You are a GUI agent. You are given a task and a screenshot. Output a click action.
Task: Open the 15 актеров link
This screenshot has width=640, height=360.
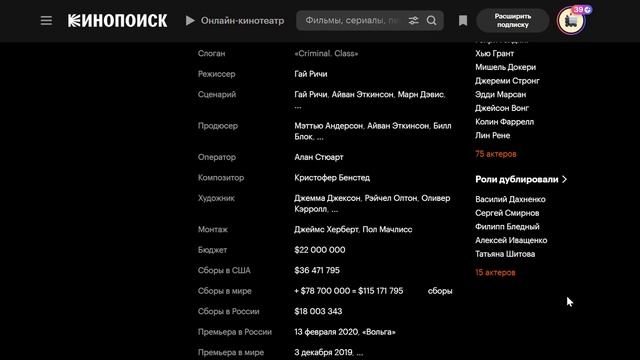pyautogui.click(x=495, y=272)
